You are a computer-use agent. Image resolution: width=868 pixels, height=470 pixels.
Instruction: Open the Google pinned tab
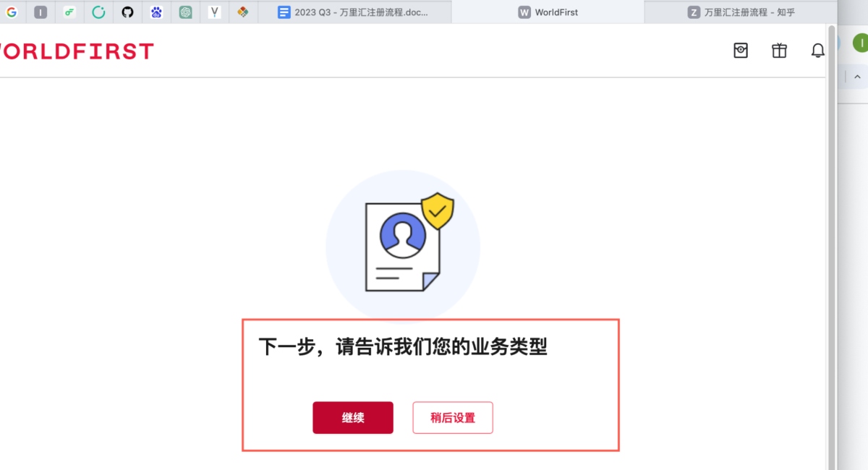[12, 12]
